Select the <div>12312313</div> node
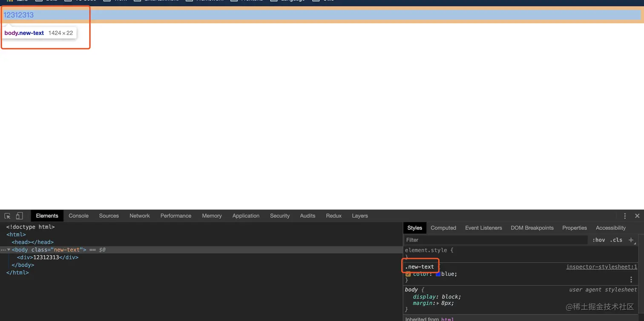 pyautogui.click(x=48, y=257)
